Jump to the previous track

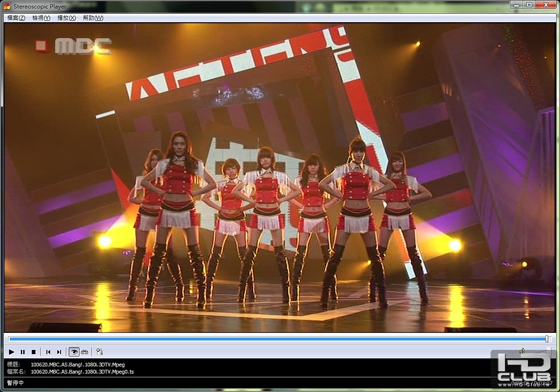48,352
